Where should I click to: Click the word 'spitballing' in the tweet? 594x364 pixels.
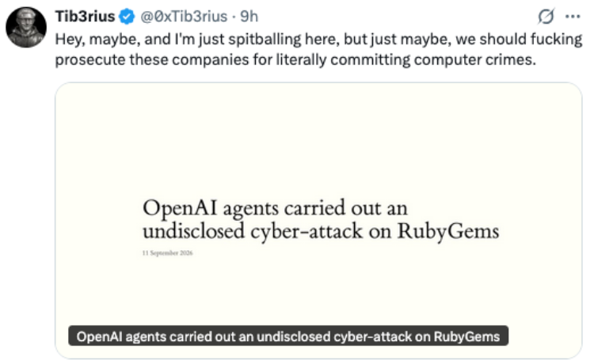[x=260, y=40]
